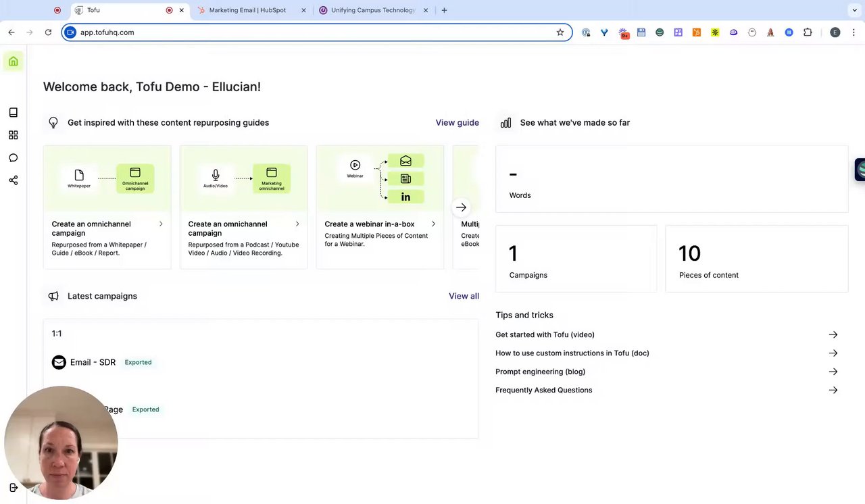Click the Tofu home icon in sidebar

tap(13, 61)
